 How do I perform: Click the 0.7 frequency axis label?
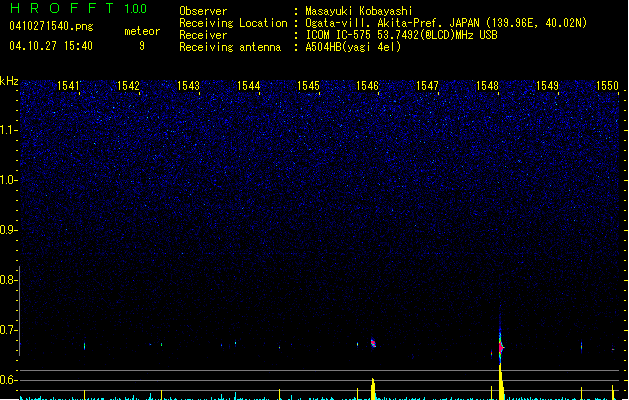coord(9,330)
